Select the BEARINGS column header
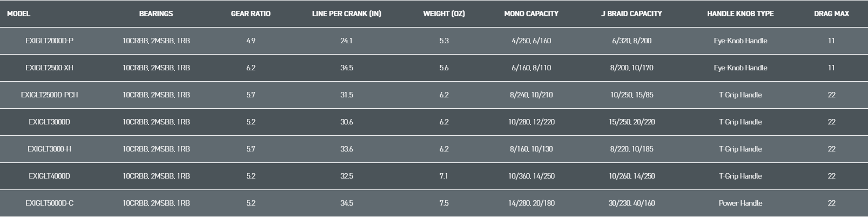 (x=156, y=14)
